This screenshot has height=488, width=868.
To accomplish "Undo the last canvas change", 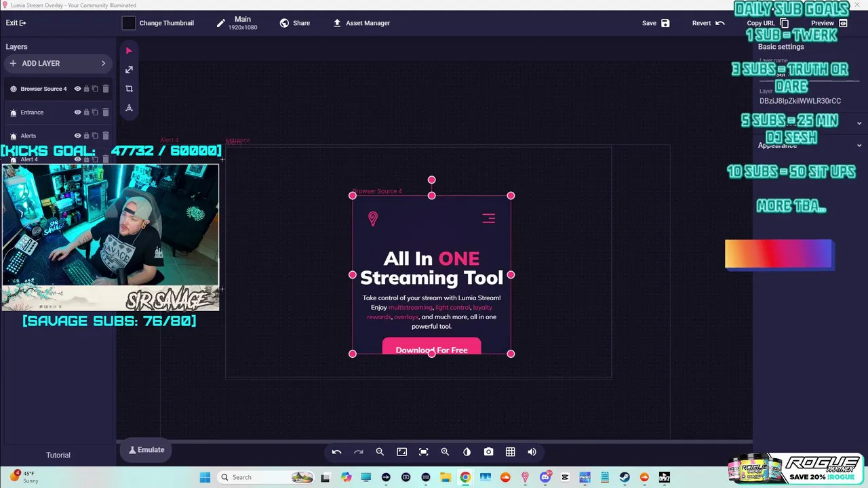I will [336, 452].
